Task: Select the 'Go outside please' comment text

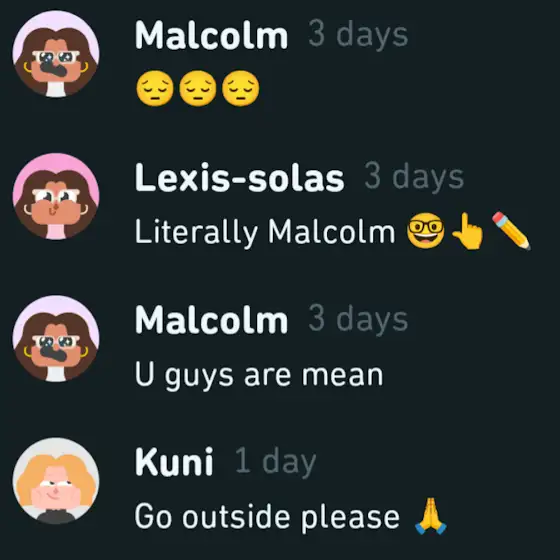Action: (267, 517)
